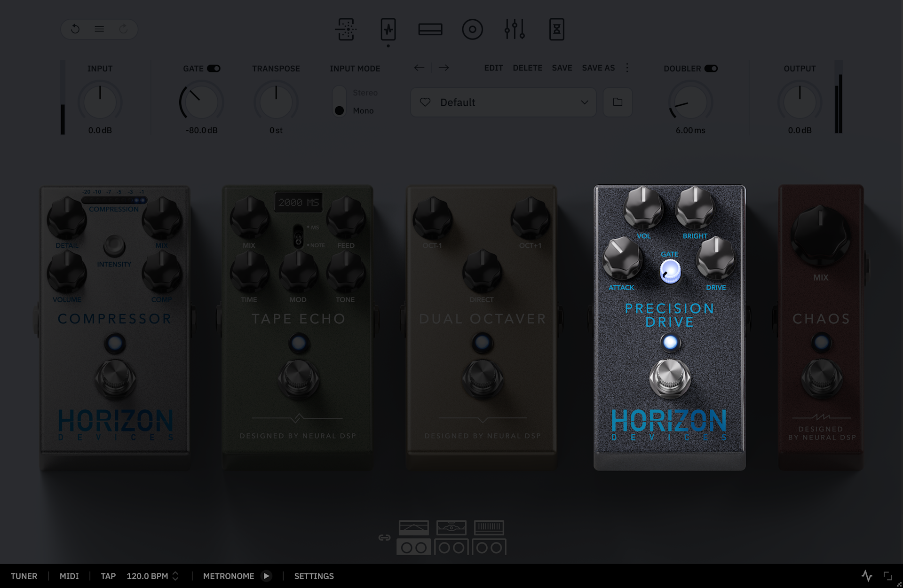Click SAVE AS preset button

(x=599, y=68)
